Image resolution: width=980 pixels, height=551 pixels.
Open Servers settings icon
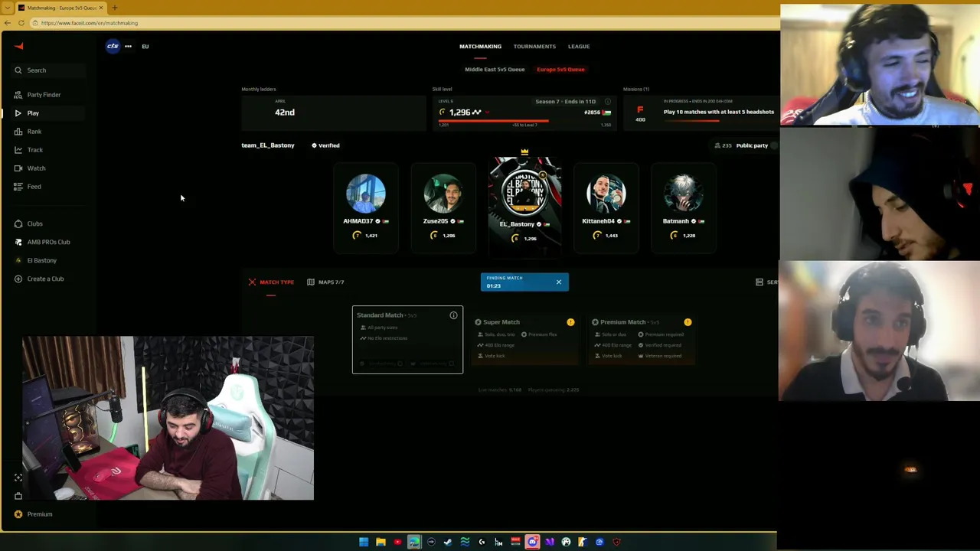(x=759, y=282)
